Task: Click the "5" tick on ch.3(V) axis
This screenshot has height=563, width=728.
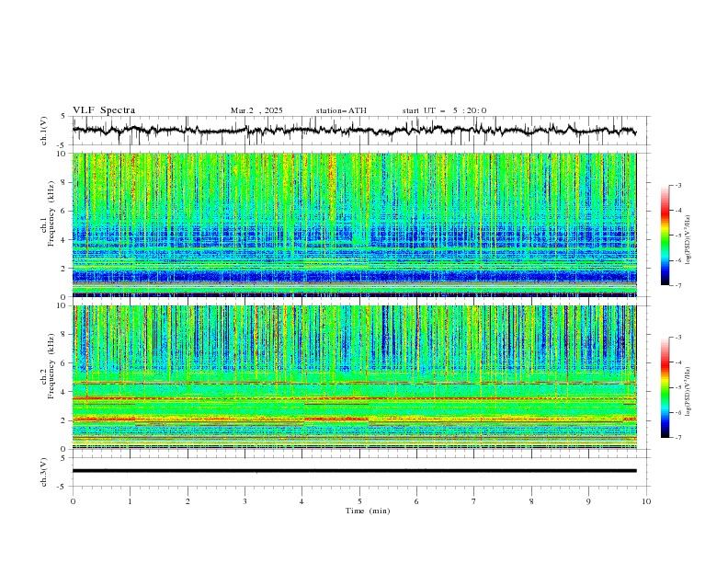Action: (x=64, y=458)
